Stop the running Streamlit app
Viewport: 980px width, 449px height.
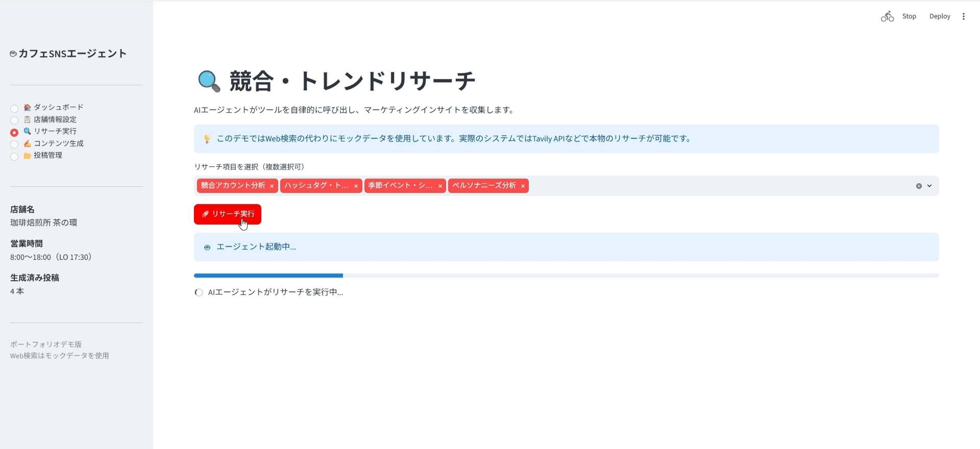[909, 16]
